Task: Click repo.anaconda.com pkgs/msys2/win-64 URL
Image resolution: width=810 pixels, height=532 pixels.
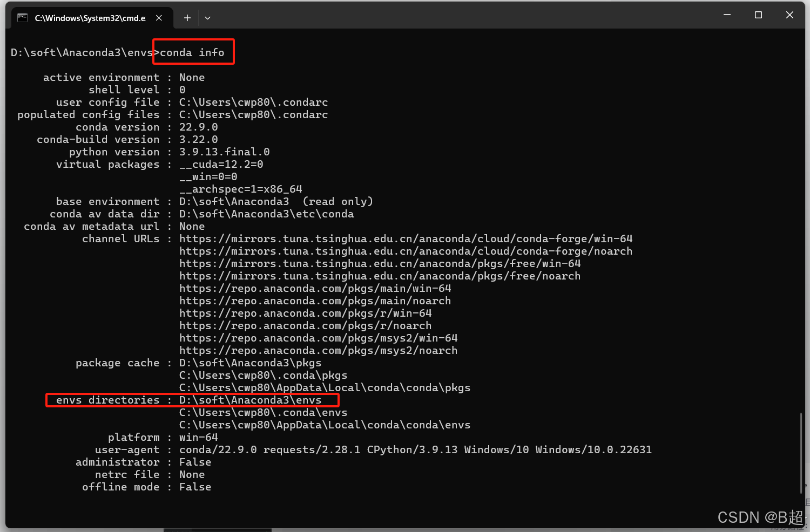Action: 319,338
